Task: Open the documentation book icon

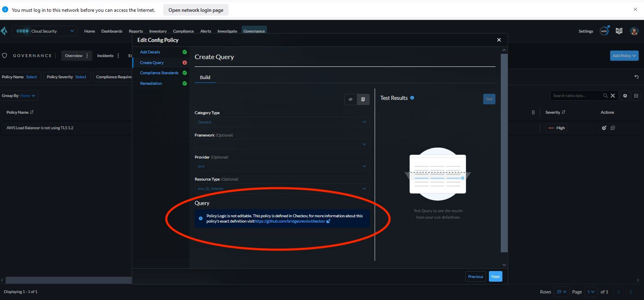Action: tap(619, 31)
